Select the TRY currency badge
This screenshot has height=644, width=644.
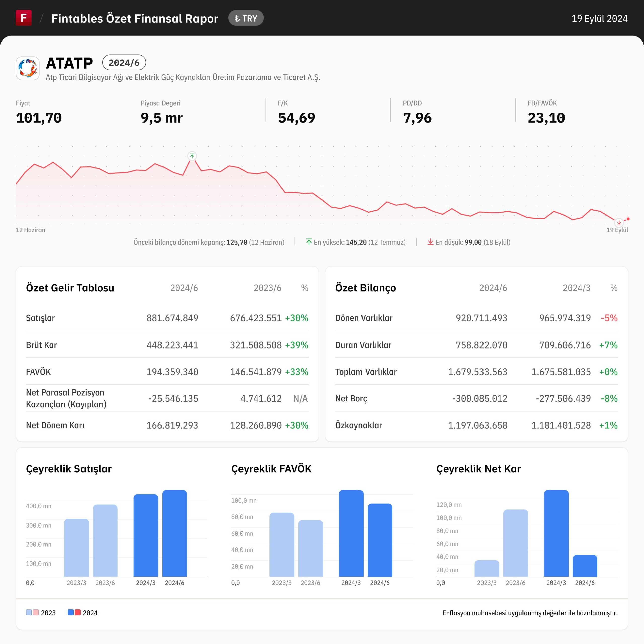pos(246,18)
